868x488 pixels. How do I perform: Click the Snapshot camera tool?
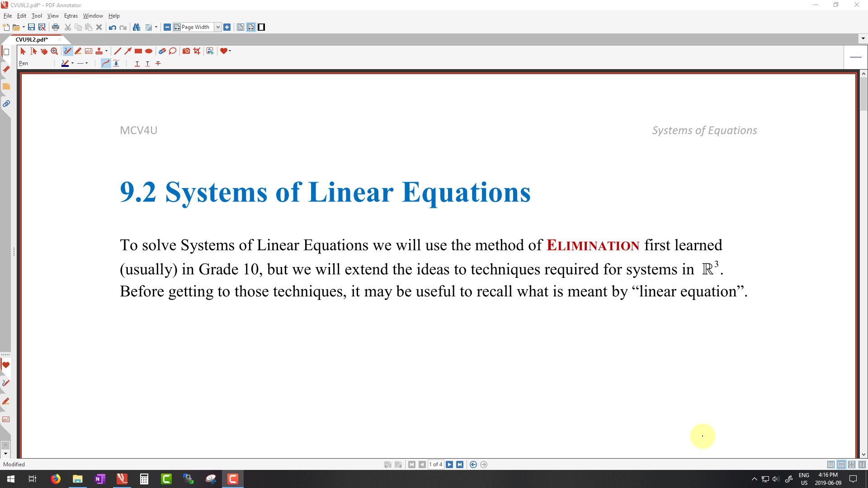point(186,51)
